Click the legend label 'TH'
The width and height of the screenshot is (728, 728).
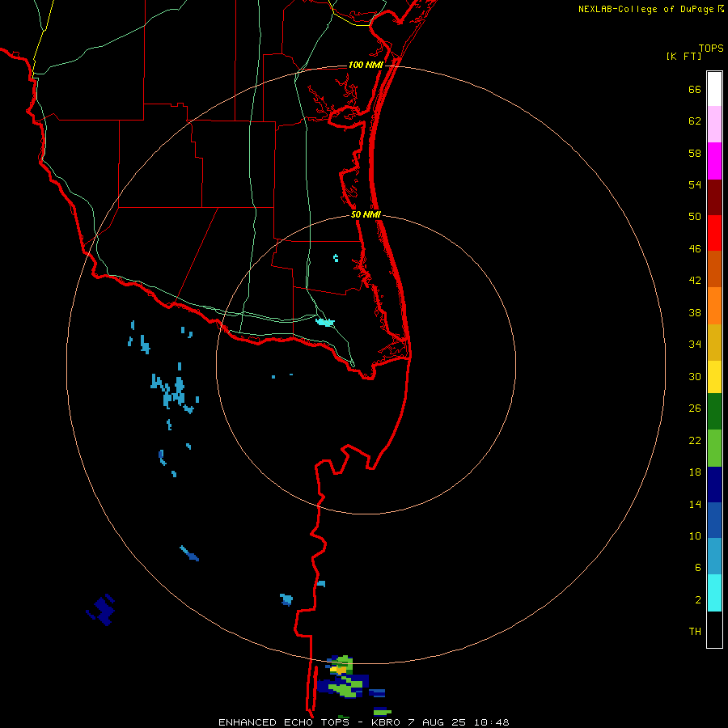pyautogui.click(x=695, y=632)
